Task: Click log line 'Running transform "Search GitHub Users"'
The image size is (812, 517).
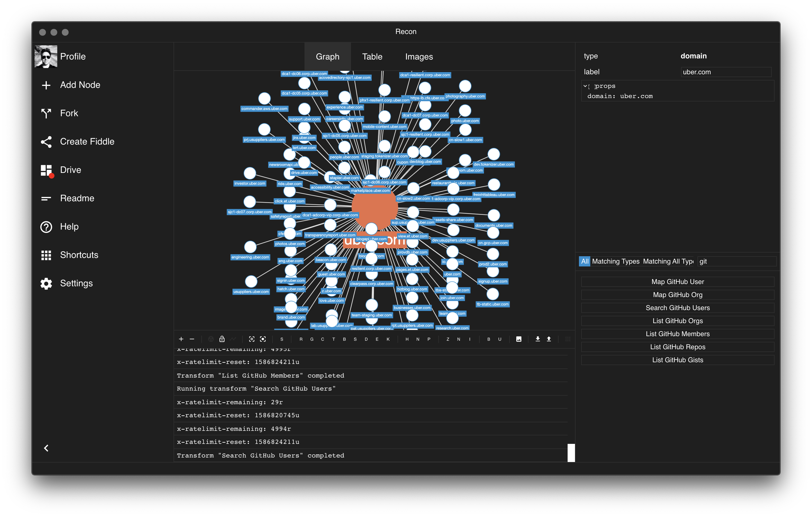Action: (x=371, y=389)
